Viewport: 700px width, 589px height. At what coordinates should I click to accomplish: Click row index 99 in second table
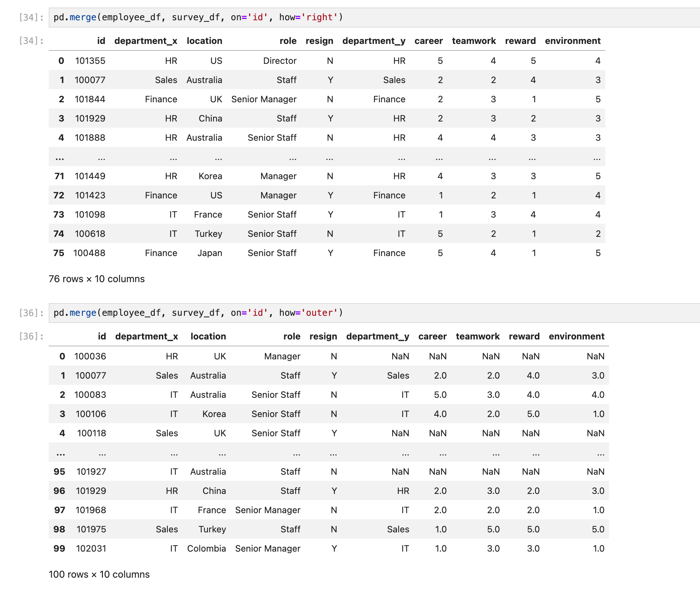pos(59,548)
